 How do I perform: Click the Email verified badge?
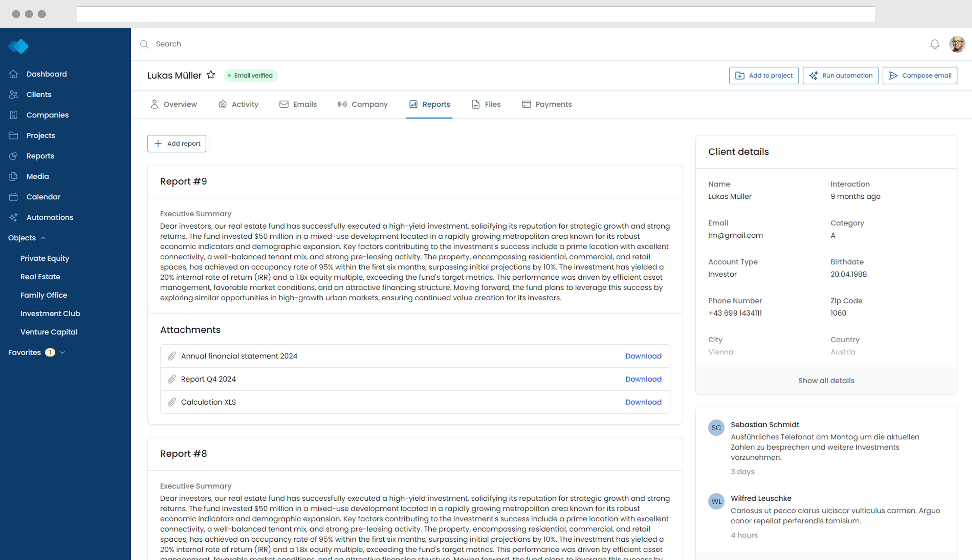tap(251, 75)
